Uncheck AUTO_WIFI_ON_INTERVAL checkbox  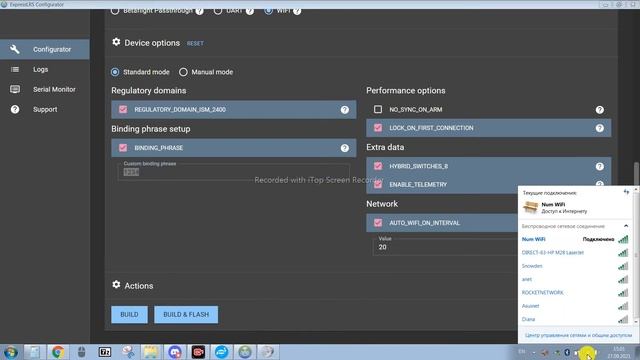click(378, 223)
